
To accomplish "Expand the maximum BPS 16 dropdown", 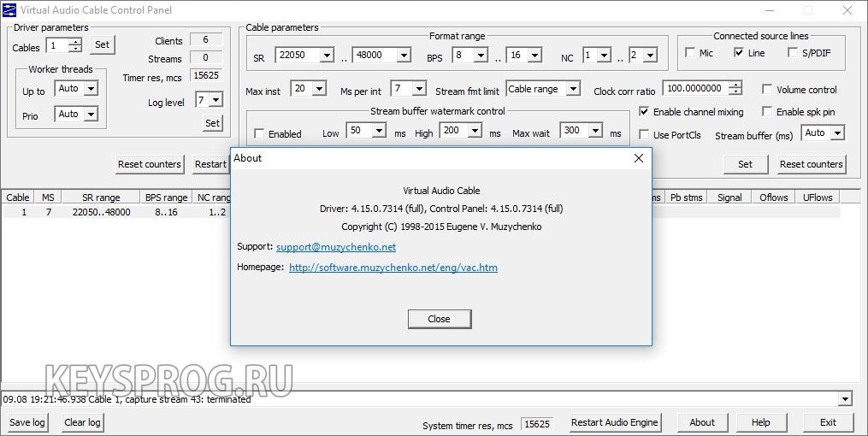I will 534,55.
